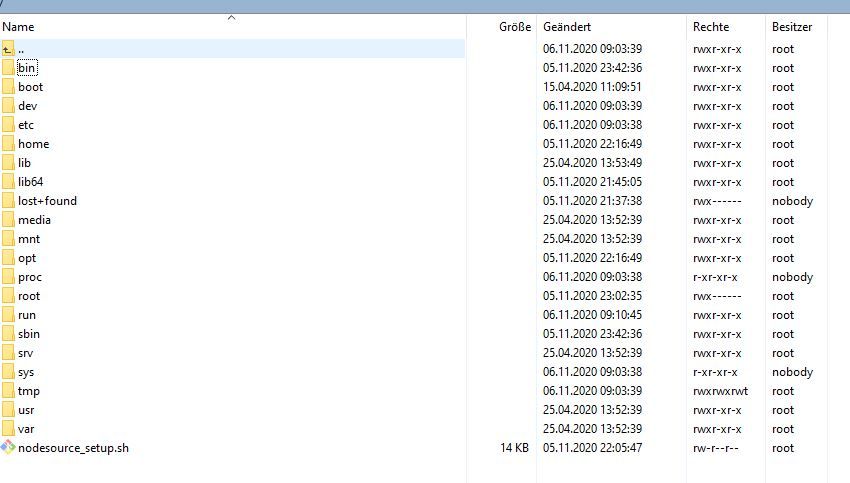Screen dimensions: 850x483
Task: Select the sys folder icon
Action: (8, 371)
